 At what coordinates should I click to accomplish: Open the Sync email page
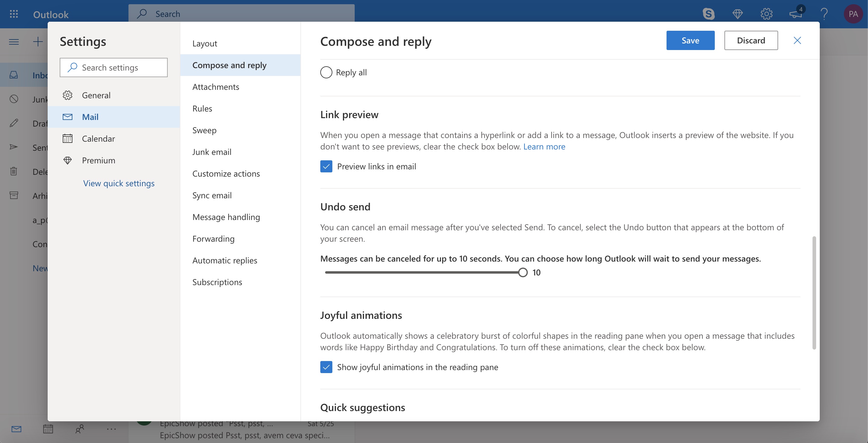[x=240, y=195]
